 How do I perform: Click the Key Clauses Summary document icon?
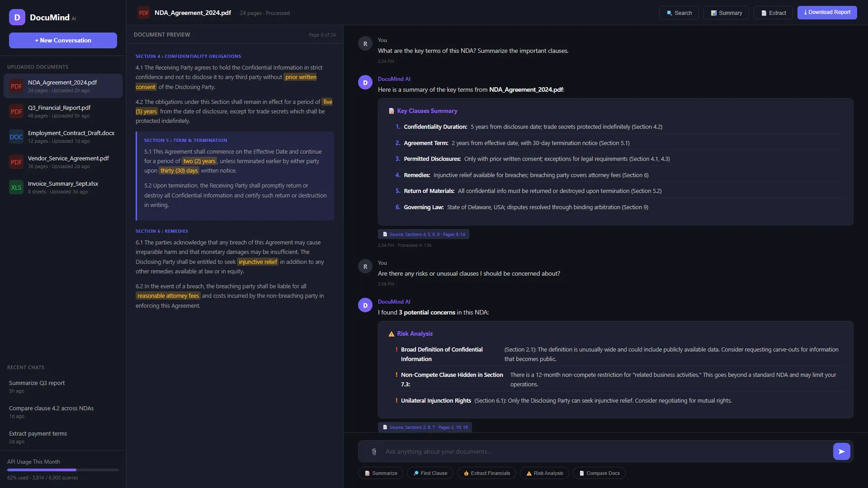pos(392,111)
